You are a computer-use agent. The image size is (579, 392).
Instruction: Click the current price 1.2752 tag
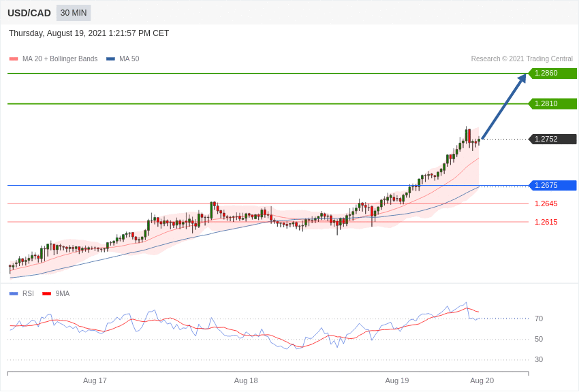tap(552, 139)
